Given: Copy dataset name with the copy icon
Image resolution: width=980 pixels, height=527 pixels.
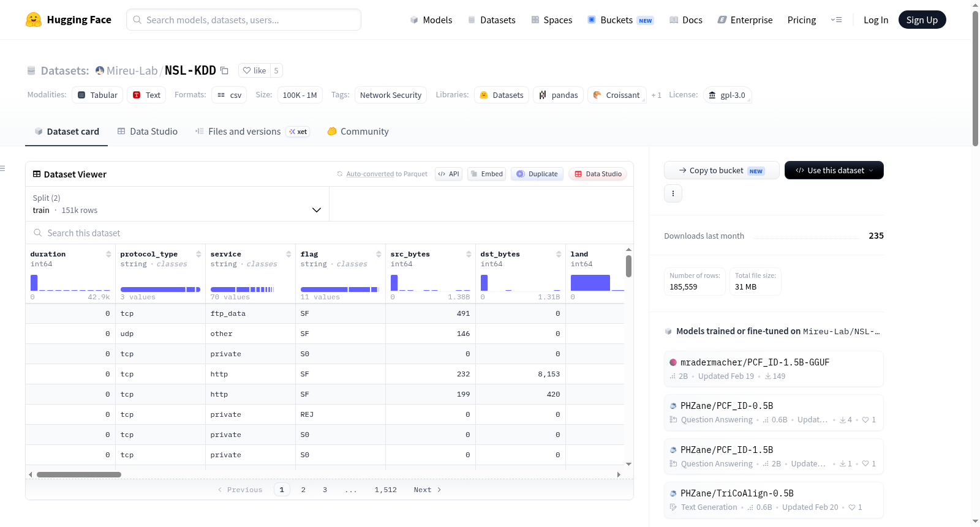Looking at the screenshot, I should 224,70.
